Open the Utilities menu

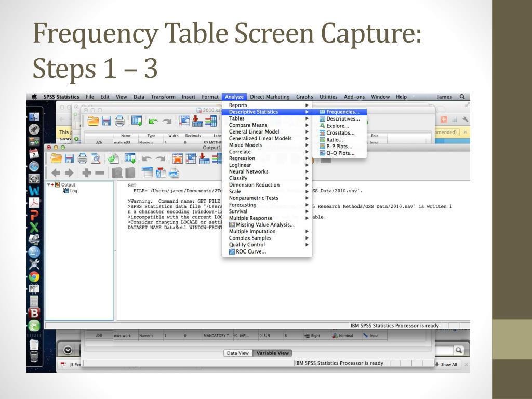tap(328, 97)
